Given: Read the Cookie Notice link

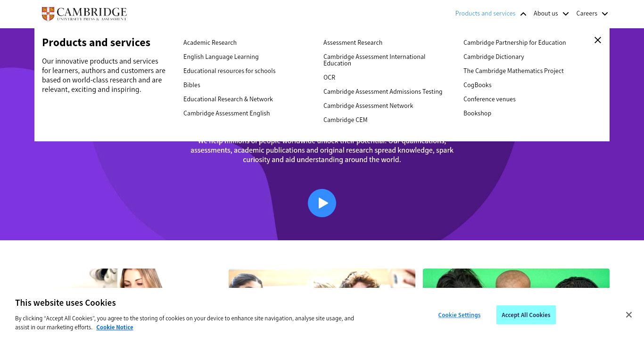Looking at the screenshot, I should tap(115, 327).
